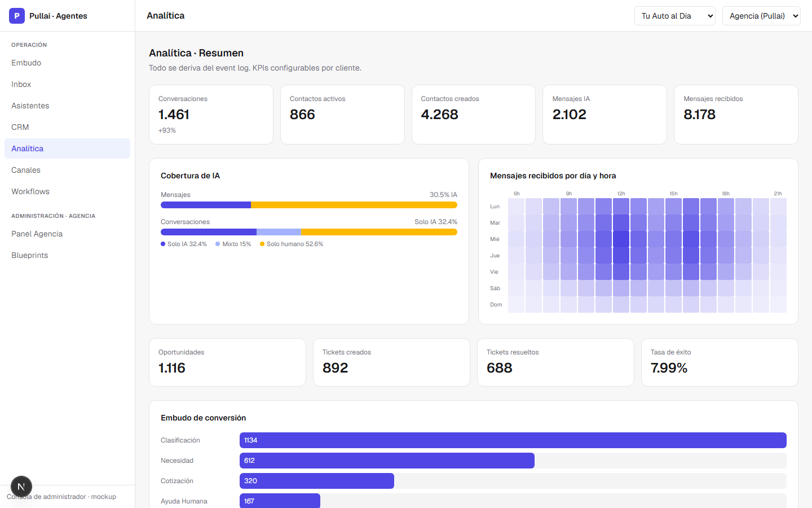Click the Tickets creados 892 card
Screen dimensions: 812x508
(391, 362)
